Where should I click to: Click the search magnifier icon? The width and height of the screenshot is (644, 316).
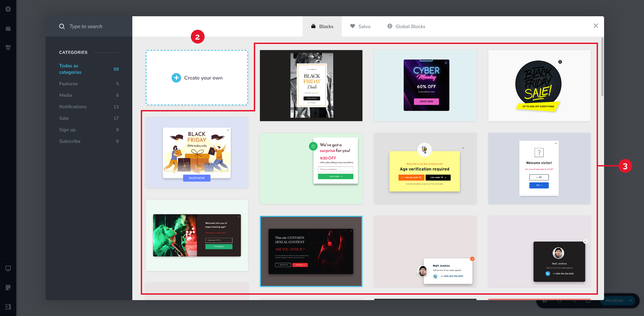[x=62, y=26]
